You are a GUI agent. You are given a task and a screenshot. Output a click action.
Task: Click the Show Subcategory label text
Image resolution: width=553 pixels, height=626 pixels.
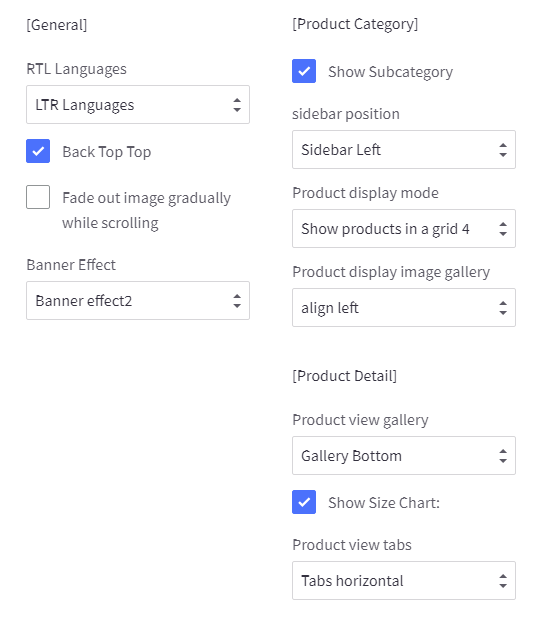tap(390, 72)
